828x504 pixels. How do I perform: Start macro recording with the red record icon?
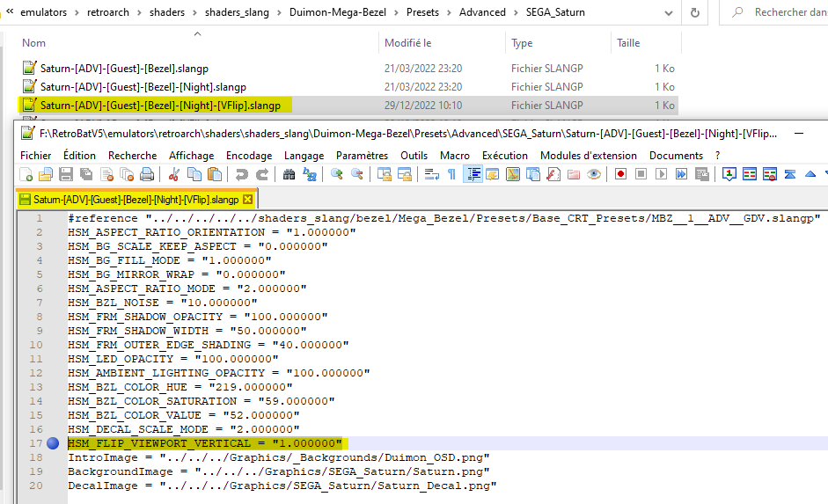[620, 174]
